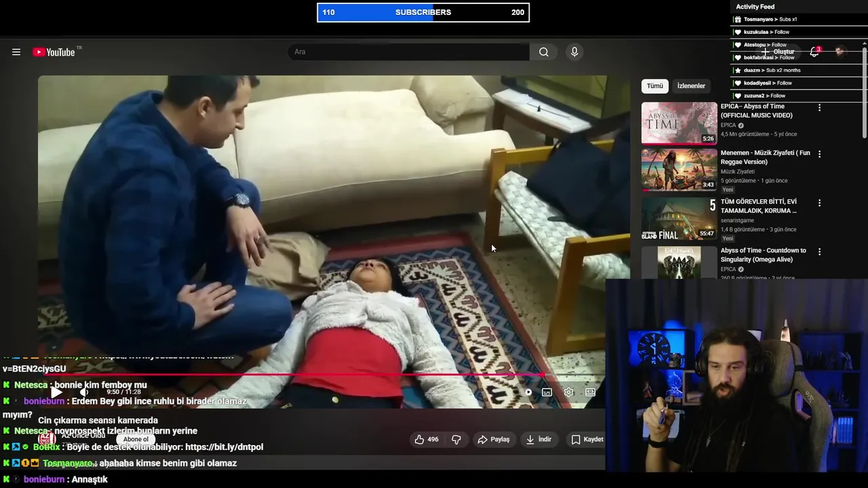Open the YouTube hamburger guide menu
Screen dimensions: 868x488
[16, 52]
